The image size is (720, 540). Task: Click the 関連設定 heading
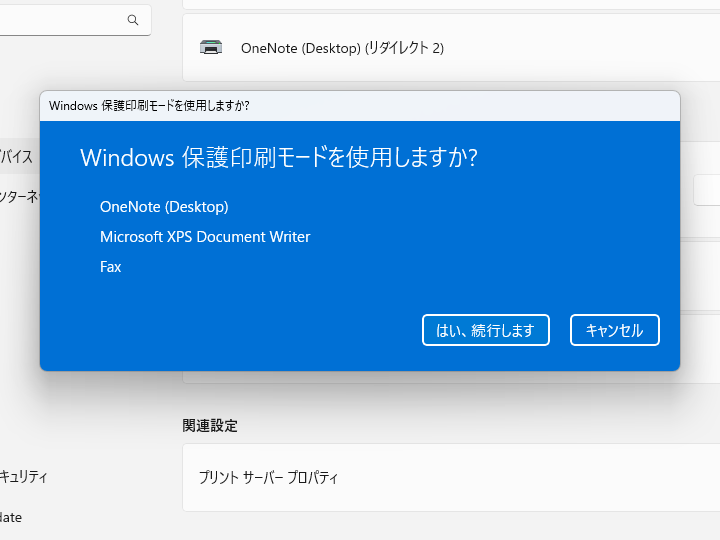pyautogui.click(x=210, y=426)
